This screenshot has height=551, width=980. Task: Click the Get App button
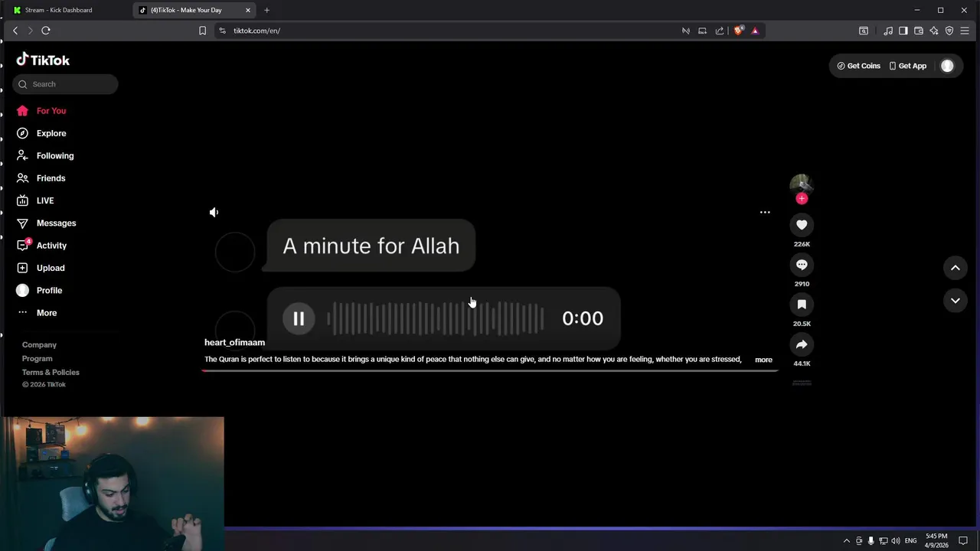tap(908, 66)
